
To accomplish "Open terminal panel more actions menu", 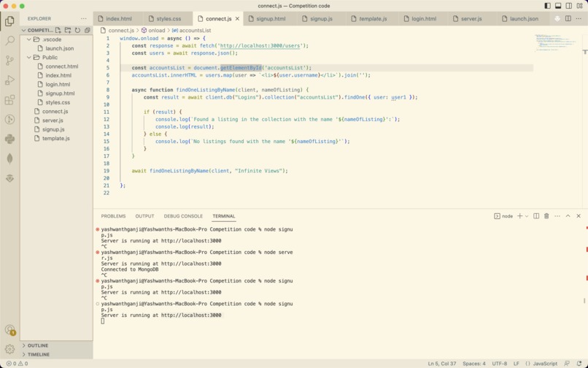I will [557, 216].
